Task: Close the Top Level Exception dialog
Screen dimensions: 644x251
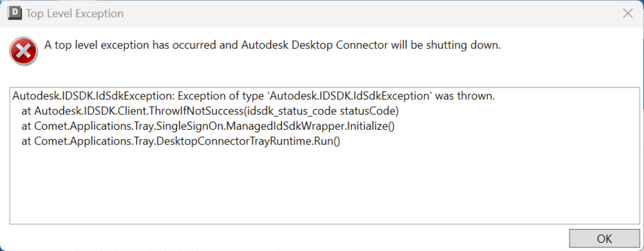Action: pyautogui.click(x=627, y=13)
